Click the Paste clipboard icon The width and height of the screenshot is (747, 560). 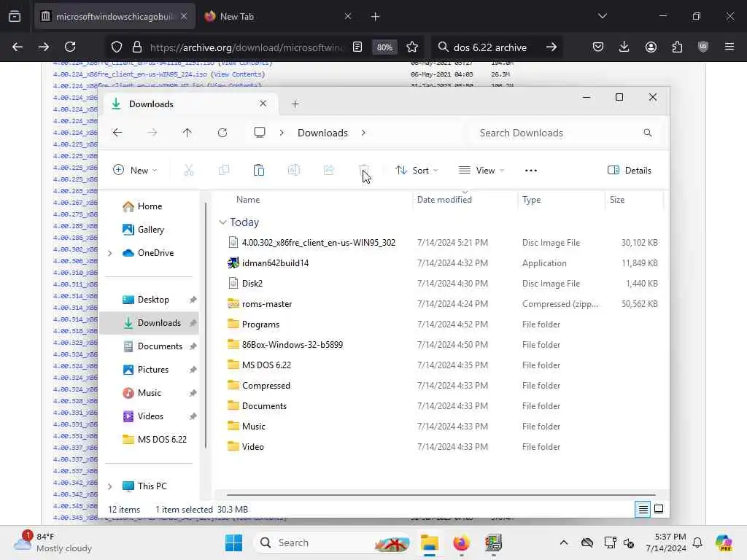click(x=259, y=170)
